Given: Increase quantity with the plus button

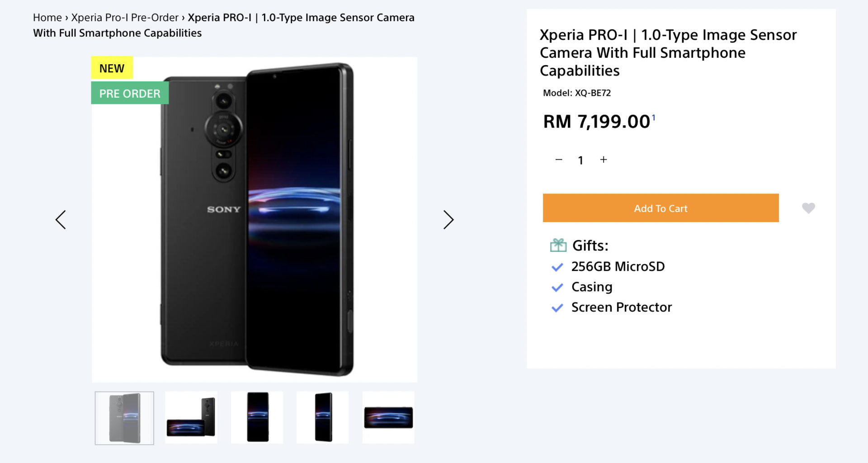Looking at the screenshot, I should coord(604,160).
